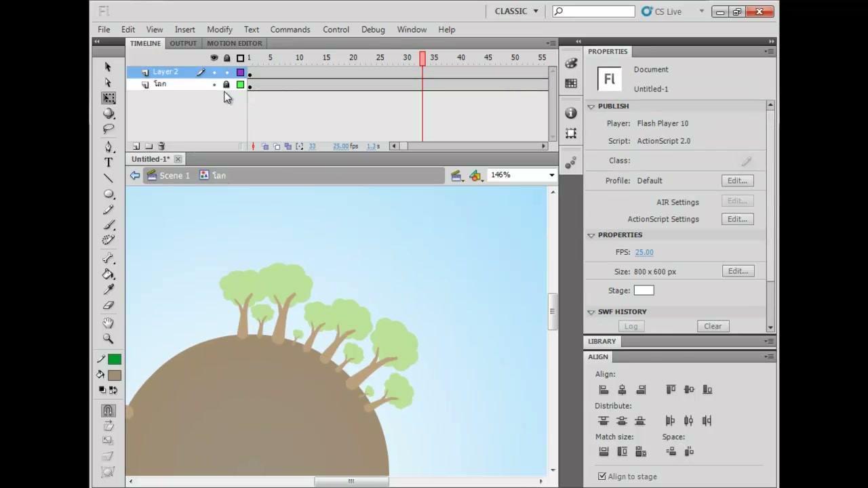Unlock the โลก layer padlock
Image resolution: width=868 pixels, height=488 pixels.
pos(226,85)
